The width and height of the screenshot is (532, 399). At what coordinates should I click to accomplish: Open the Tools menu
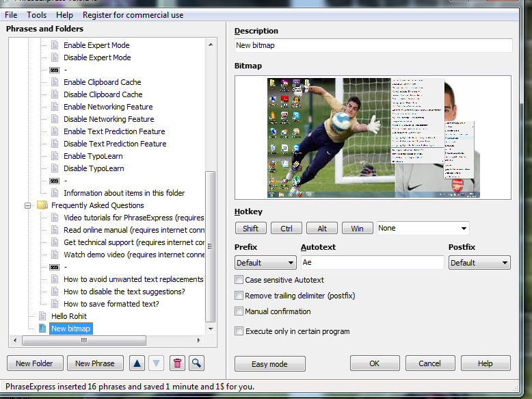(x=37, y=14)
